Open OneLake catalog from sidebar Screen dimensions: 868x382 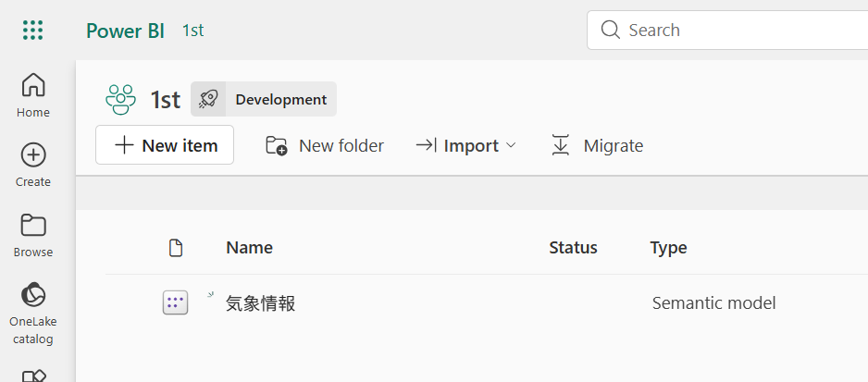pos(33,313)
